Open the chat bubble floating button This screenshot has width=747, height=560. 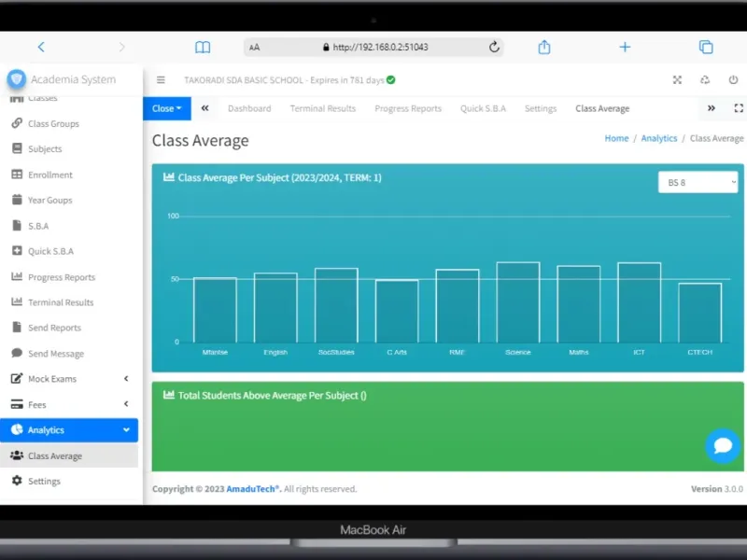pos(723,446)
